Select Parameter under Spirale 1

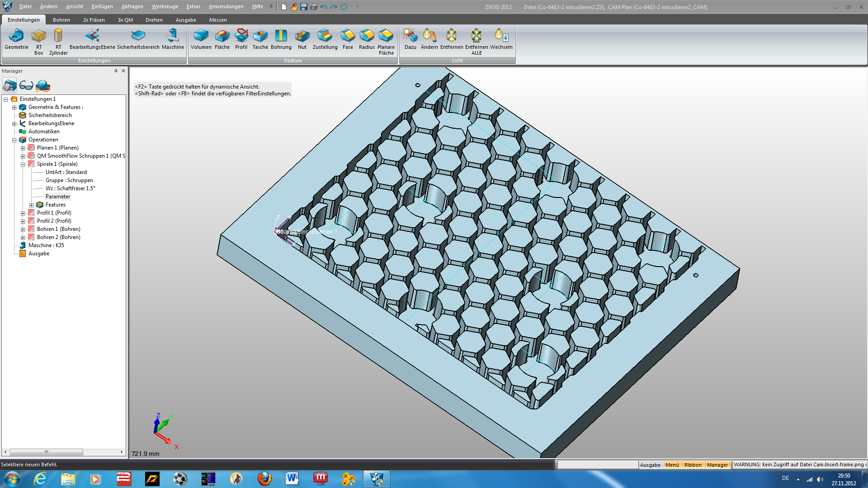[x=58, y=197]
